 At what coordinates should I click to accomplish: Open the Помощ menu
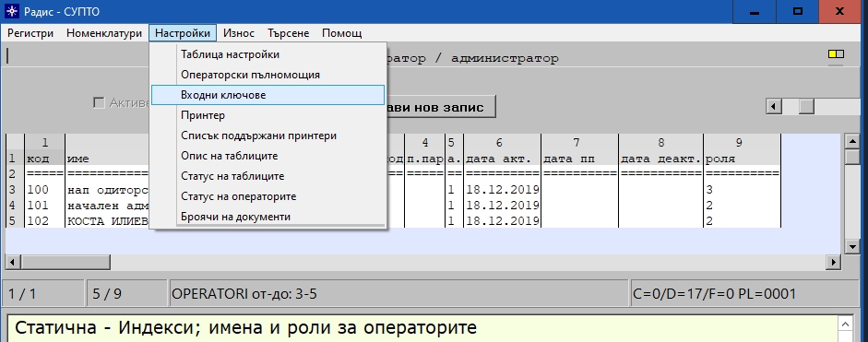[341, 33]
